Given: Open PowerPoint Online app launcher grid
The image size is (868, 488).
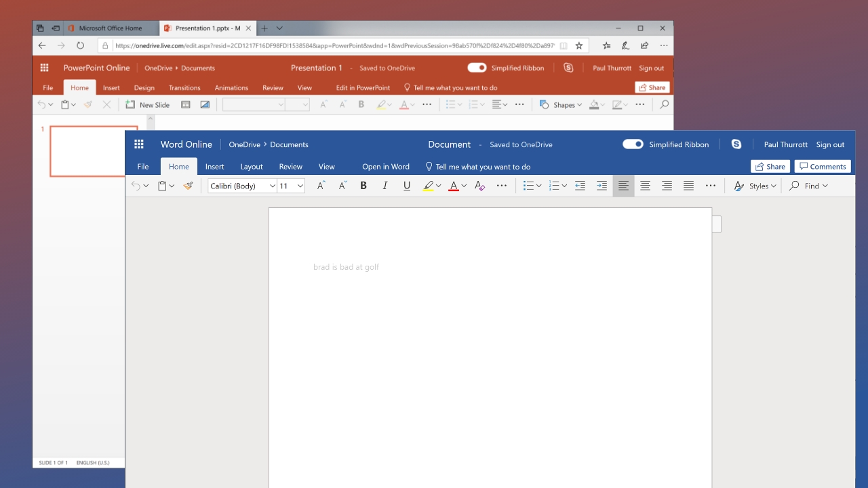Looking at the screenshot, I should pos(45,68).
